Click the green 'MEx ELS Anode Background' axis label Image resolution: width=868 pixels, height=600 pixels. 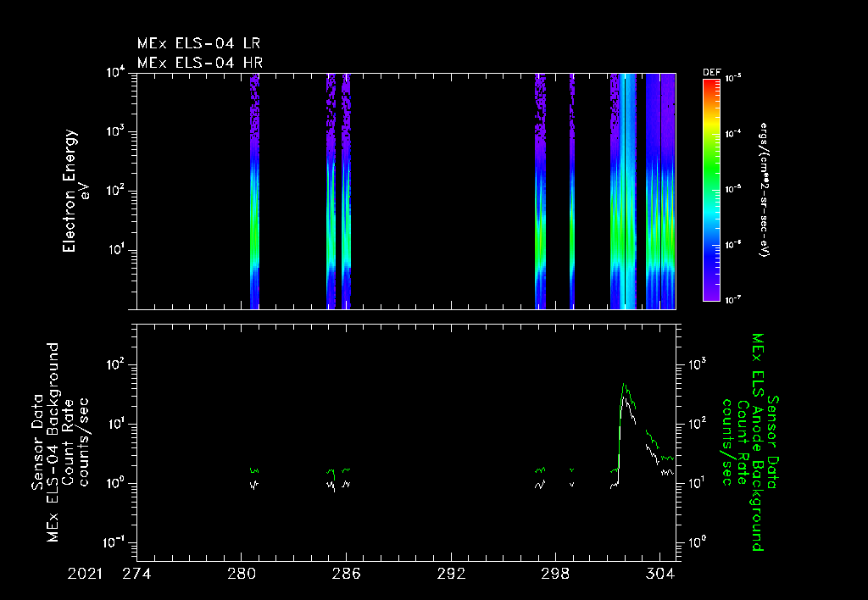click(757, 442)
